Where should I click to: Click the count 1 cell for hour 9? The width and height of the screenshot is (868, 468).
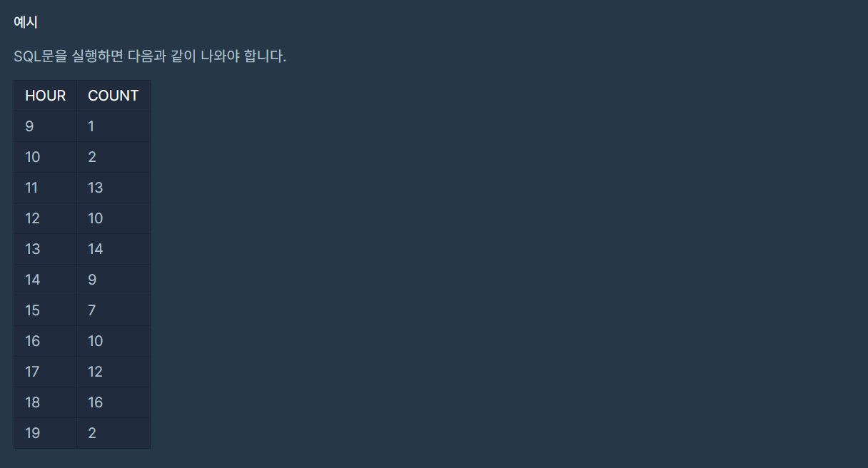(113, 126)
